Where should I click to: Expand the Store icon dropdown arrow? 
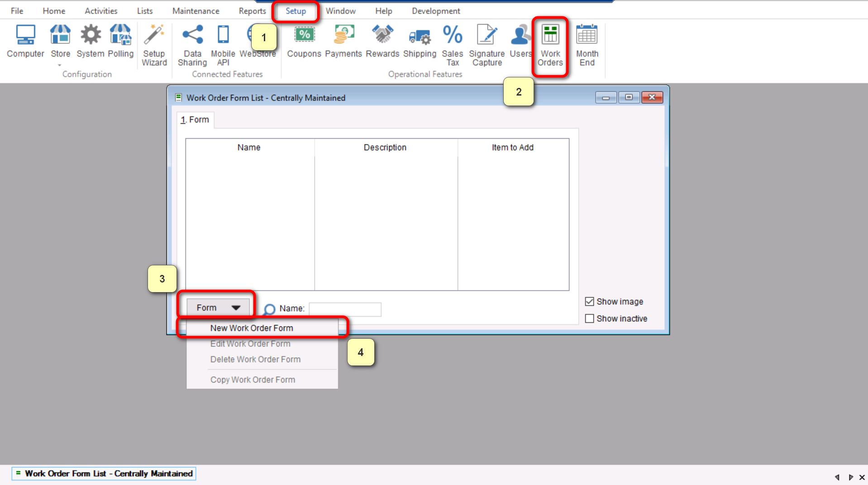(x=60, y=65)
